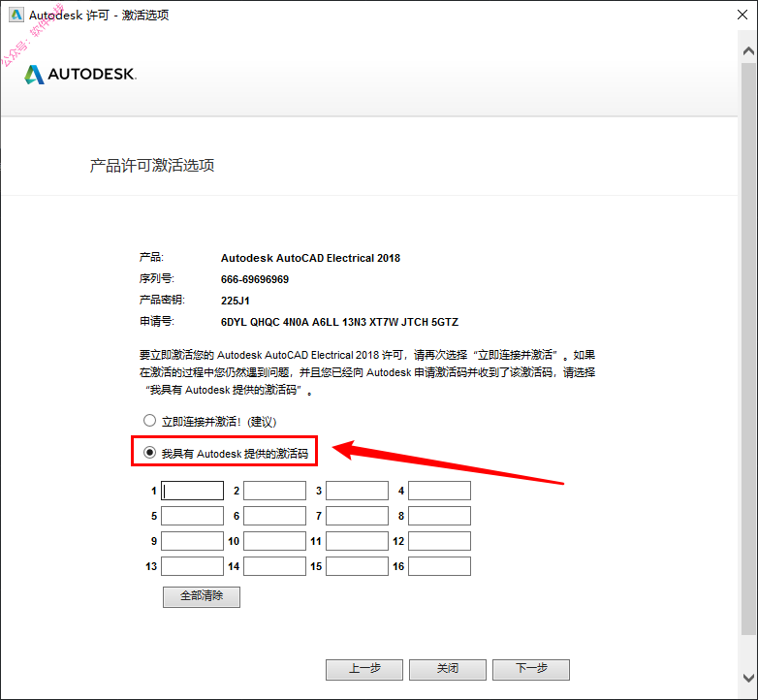758x700 pixels.
Task: Click activation code field 14
Action: coord(274,566)
